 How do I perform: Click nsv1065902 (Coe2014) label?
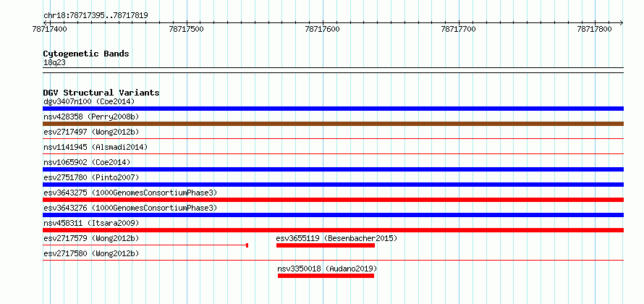[x=87, y=162]
